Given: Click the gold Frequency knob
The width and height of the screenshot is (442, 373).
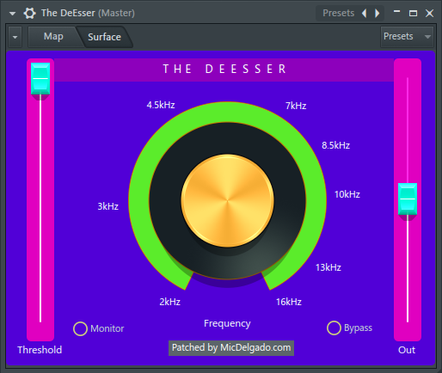Looking at the screenshot, I should click(227, 201).
